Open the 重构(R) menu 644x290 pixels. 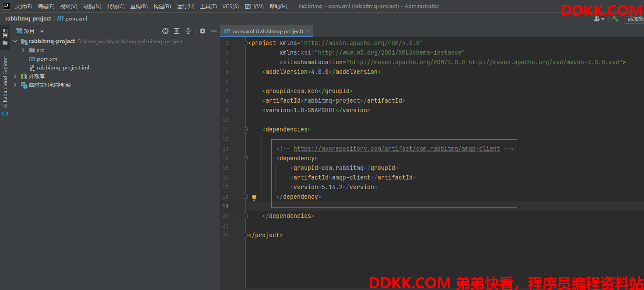click(x=139, y=7)
